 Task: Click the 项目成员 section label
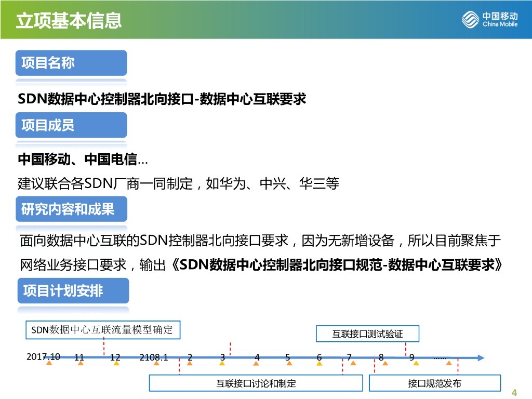pyautogui.click(x=71, y=125)
